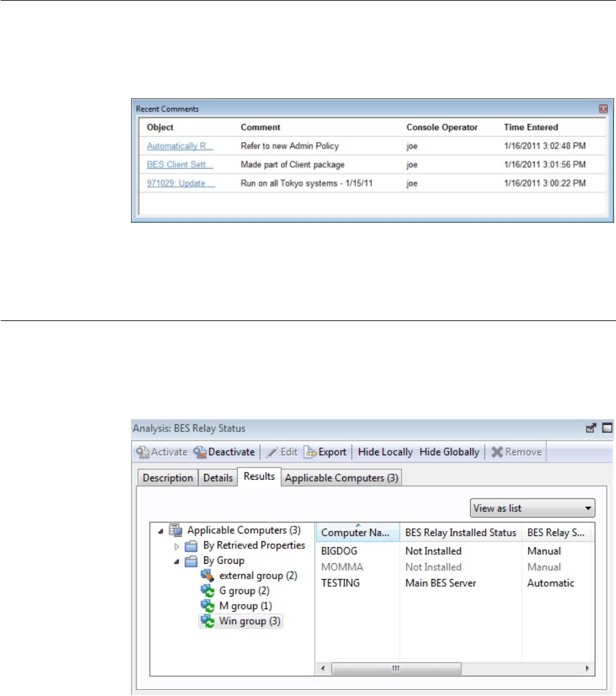Viewport: 616px width, 696px height.
Task: Click the external group icon
Action: 207,576
